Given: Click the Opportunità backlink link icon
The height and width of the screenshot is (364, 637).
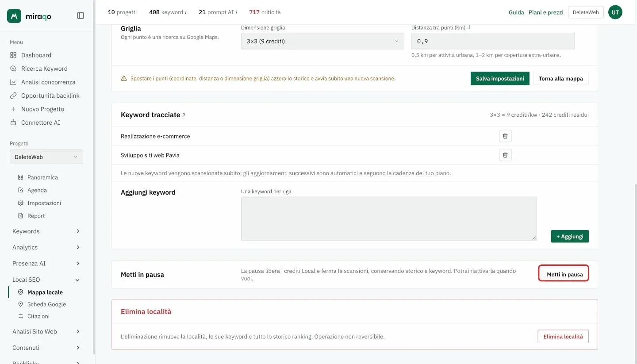Looking at the screenshot, I should (x=13, y=96).
